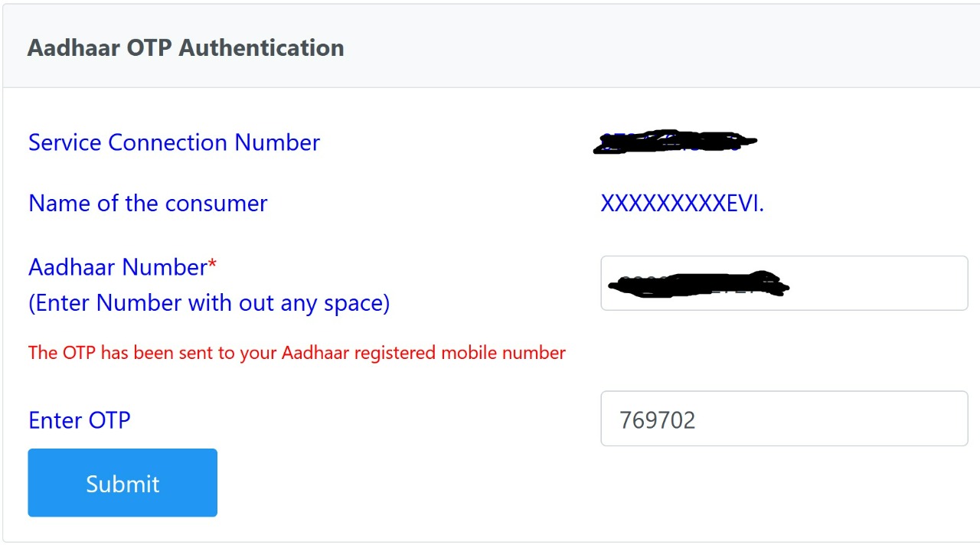Screen dimensions: 980x558
Task: Select the masked consumer name XXXXXXXXXEVI.
Action: coord(681,204)
